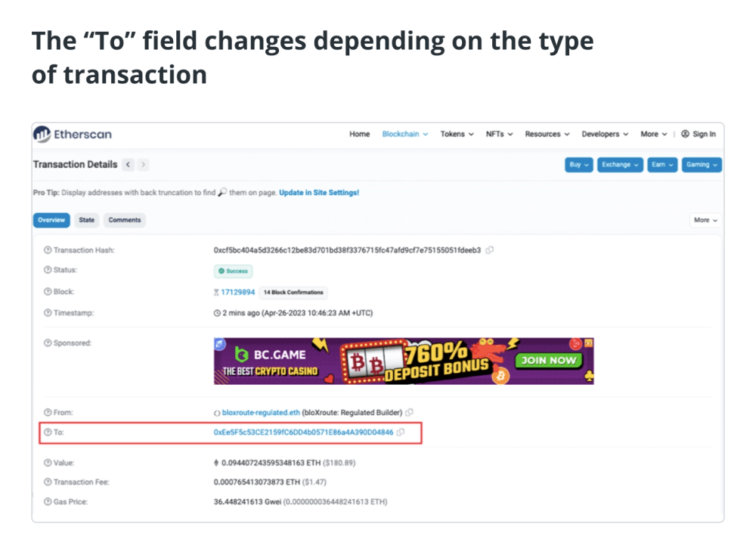Image resolution: width=756 pixels, height=552 pixels.
Task: Open the Tokens dropdown menu
Action: 457,134
